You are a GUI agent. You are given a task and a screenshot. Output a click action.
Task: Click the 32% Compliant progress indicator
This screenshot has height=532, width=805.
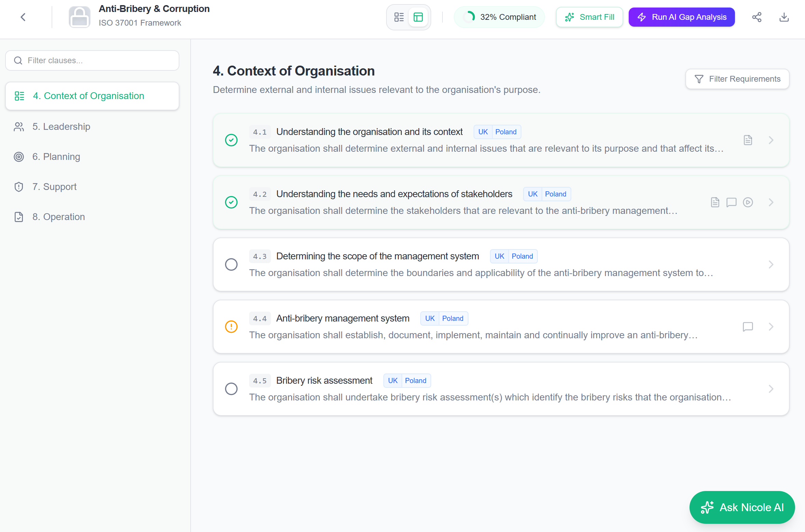point(499,17)
